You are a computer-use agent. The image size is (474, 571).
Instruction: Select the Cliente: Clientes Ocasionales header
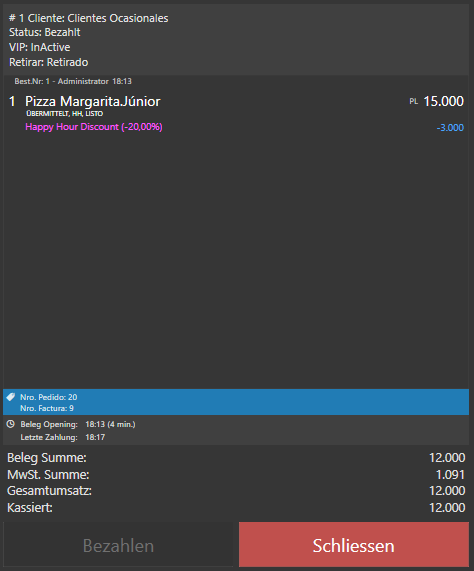[88, 18]
